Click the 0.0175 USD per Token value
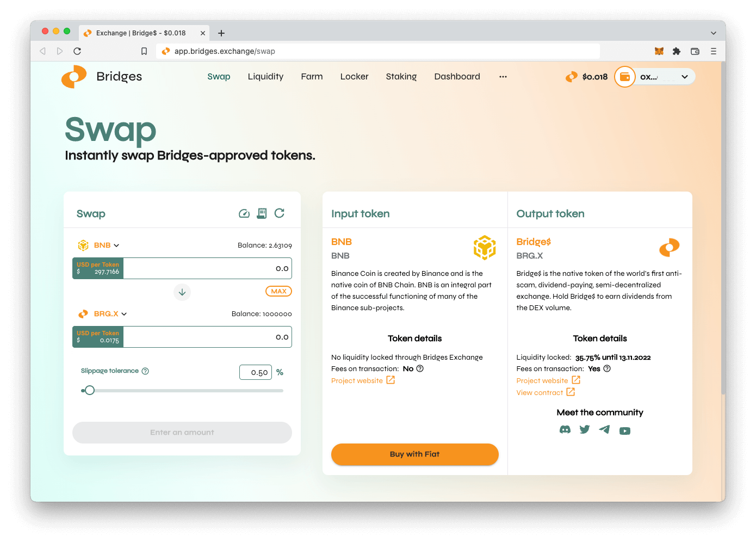Image resolution: width=756 pixels, height=542 pixels. [x=109, y=341]
